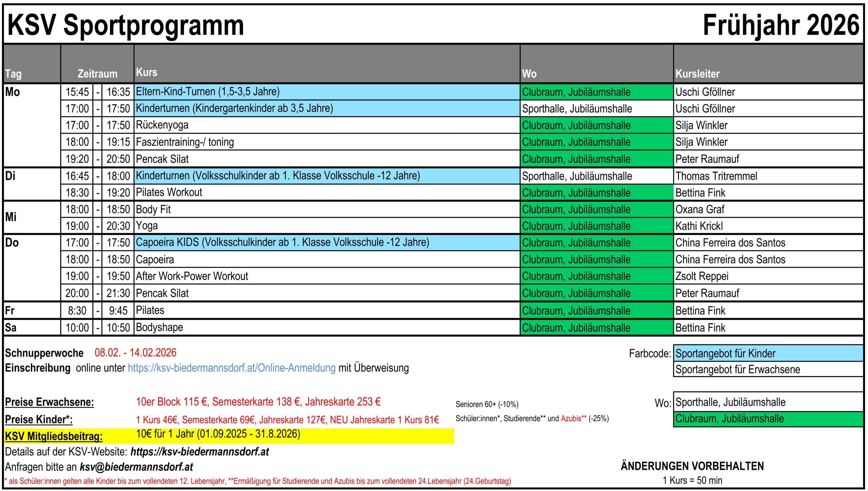Screen dimensions: 868x491
Task: Select the Rückenyoga course cell
Action: tap(327, 125)
